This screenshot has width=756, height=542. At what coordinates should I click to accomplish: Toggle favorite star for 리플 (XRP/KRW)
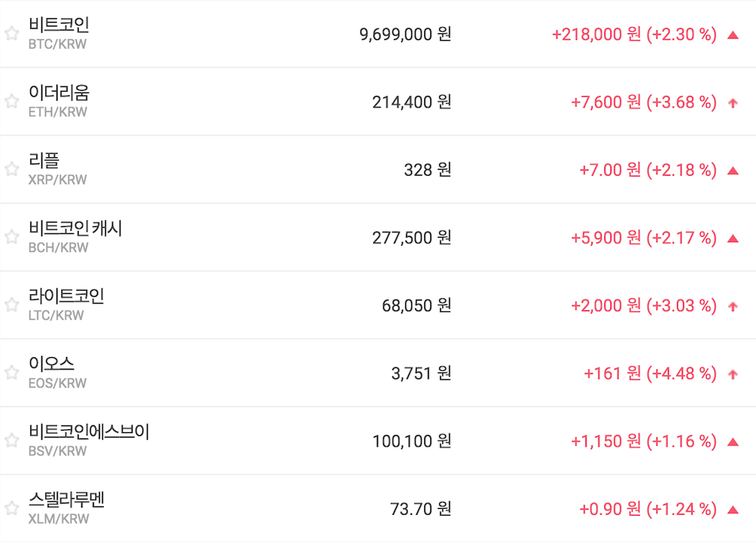click(11, 169)
